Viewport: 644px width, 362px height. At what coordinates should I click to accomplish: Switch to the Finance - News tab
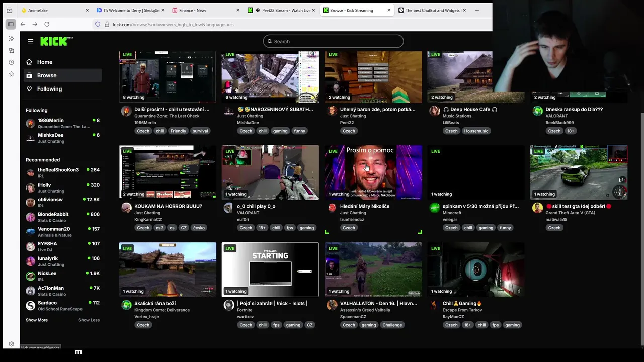click(x=206, y=10)
